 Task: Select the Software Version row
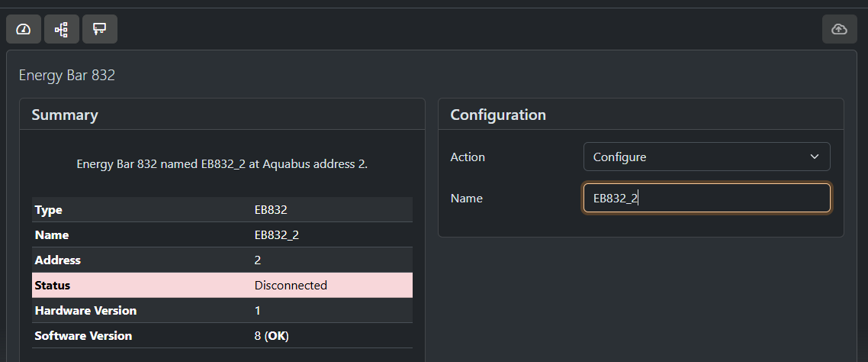(x=222, y=336)
